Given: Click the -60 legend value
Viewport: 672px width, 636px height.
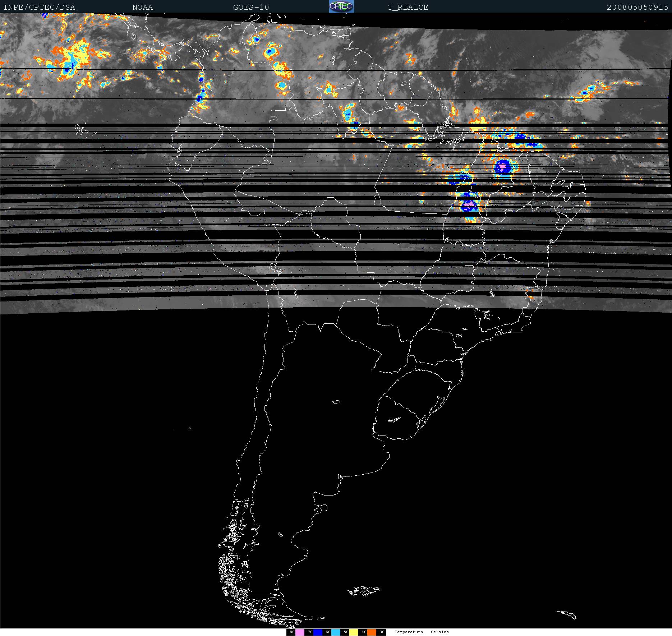Looking at the screenshot, I should click(327, 632).
